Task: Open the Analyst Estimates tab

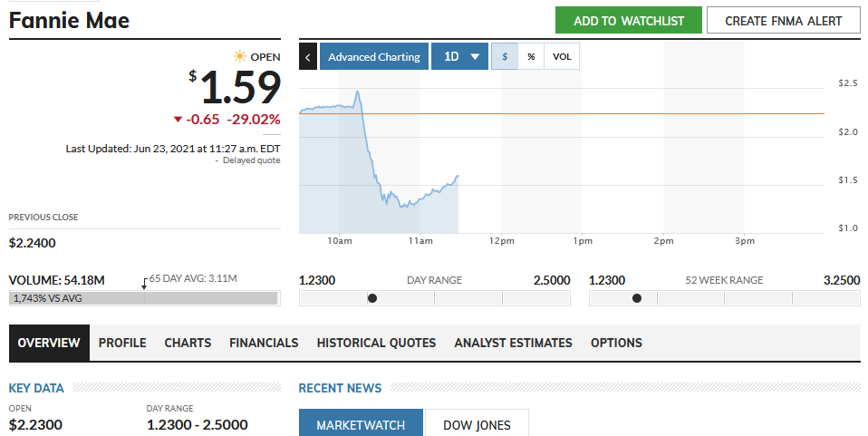Action: tap(513, 343)
